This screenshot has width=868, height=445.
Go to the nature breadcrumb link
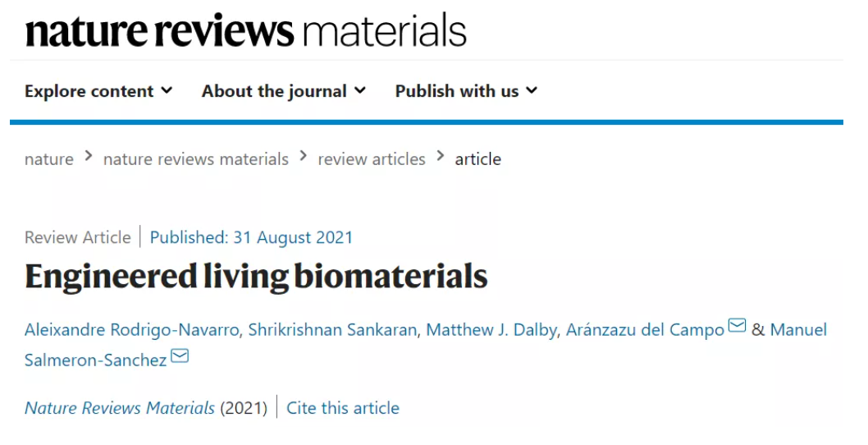(x=49, y=159)
